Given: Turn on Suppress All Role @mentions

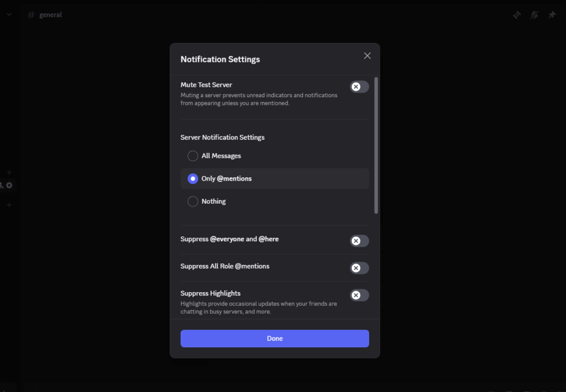Looking at the screenshot, I should click(359, 268).
